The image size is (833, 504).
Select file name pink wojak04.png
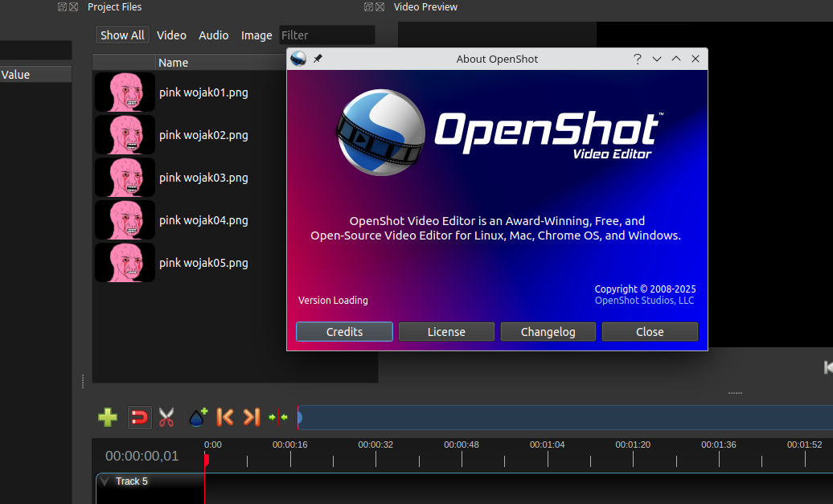(x=203, y=220)
